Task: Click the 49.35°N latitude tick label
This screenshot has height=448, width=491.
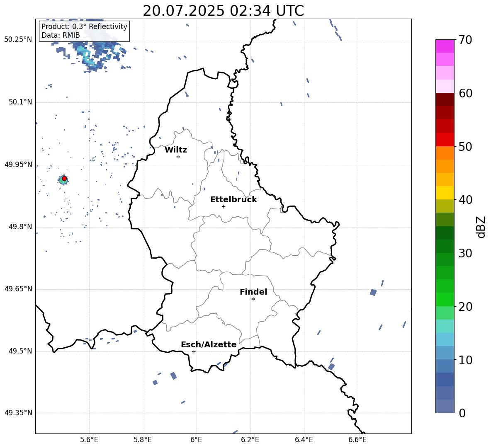Action: [18, 413]
